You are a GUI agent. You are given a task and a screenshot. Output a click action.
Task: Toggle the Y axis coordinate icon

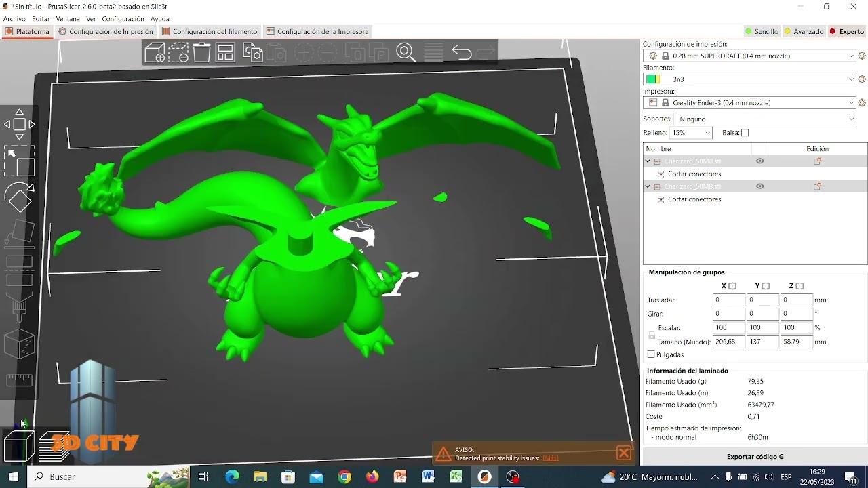766,286
